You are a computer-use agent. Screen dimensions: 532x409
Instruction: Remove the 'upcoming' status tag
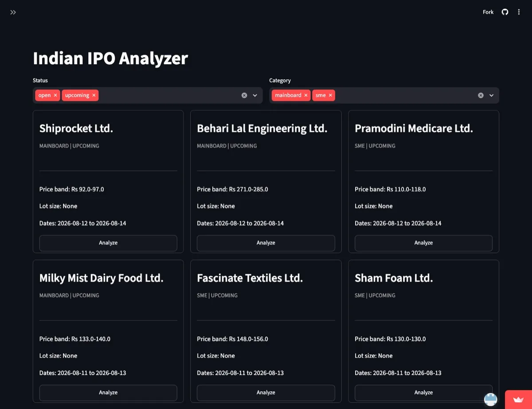tap(94, 95)
